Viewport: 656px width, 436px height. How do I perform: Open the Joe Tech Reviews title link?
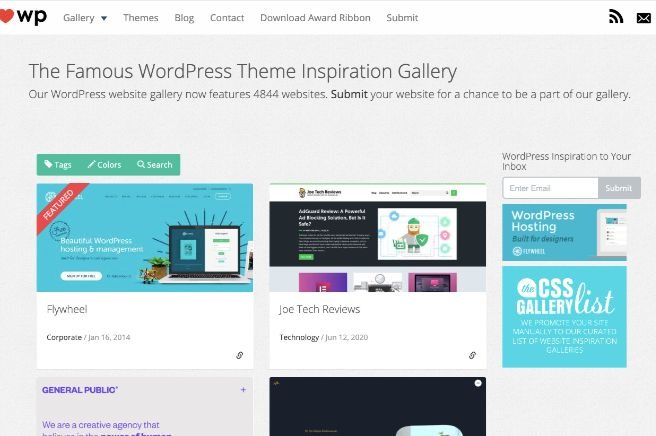[320, 309]
